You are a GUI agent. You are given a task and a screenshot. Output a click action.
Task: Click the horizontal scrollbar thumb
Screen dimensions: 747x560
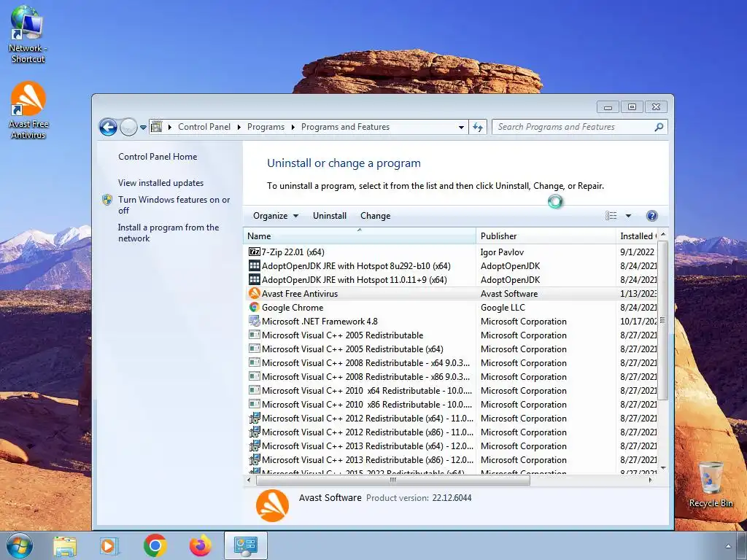(393, 480)
